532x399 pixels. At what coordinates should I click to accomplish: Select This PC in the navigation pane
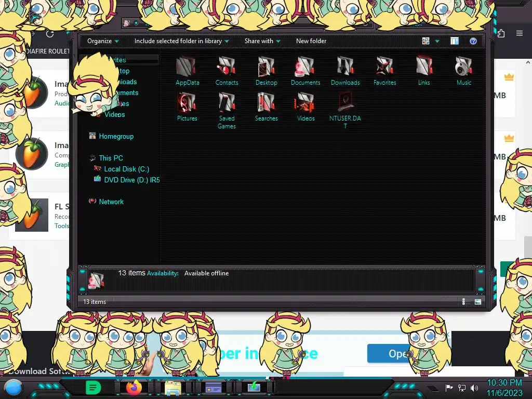(x=106, y=158)
